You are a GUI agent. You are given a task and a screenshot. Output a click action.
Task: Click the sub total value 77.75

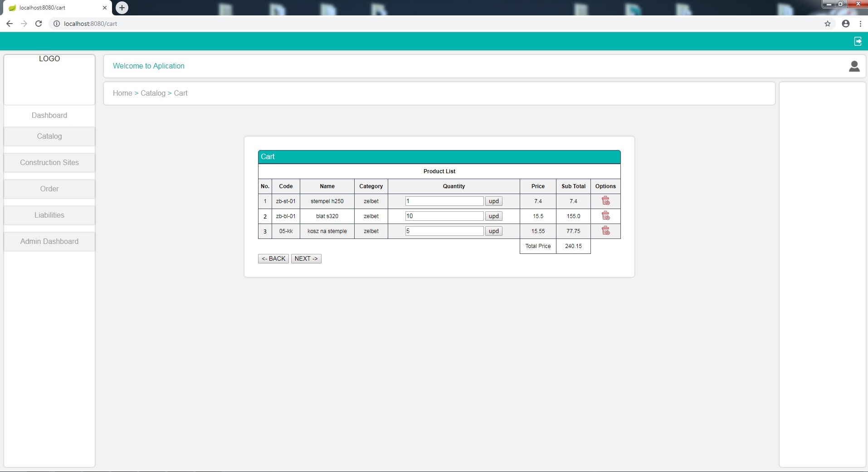click(x=573, y=231)
